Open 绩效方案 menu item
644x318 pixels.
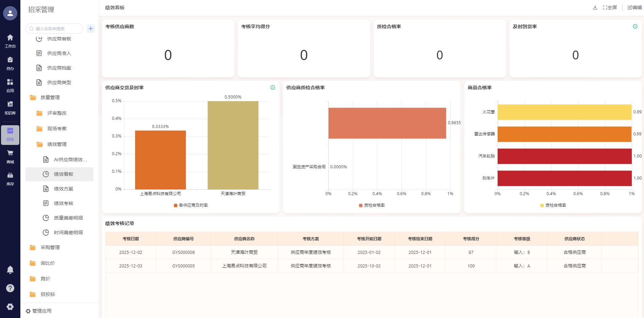pos(64,189)
